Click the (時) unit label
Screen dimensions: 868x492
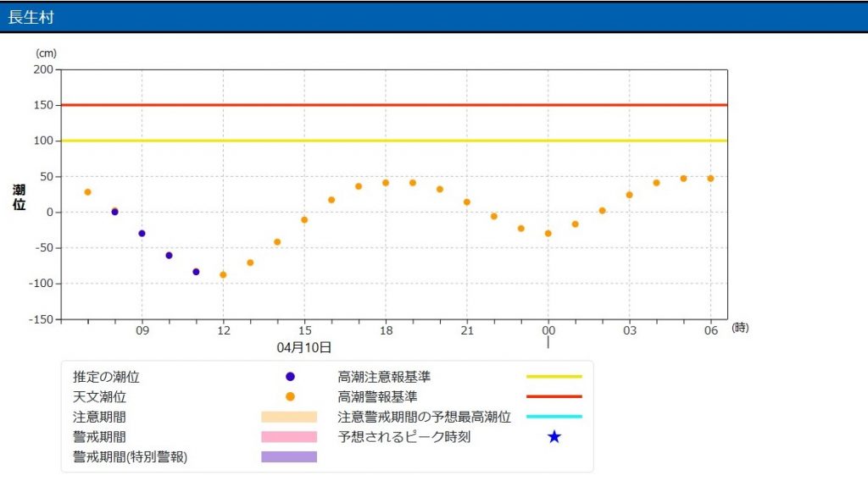click(740, 327)
